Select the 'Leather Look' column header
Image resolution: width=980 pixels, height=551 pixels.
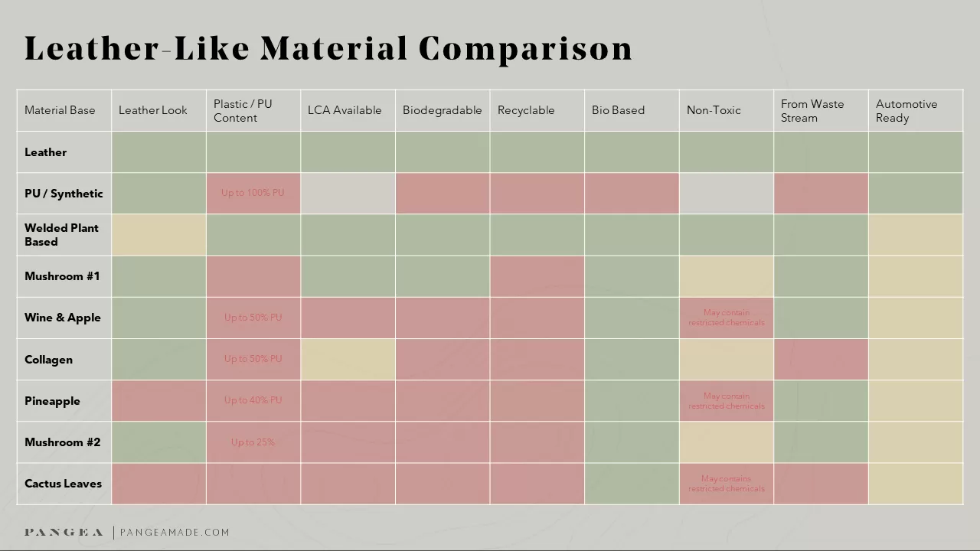(158, 110)
